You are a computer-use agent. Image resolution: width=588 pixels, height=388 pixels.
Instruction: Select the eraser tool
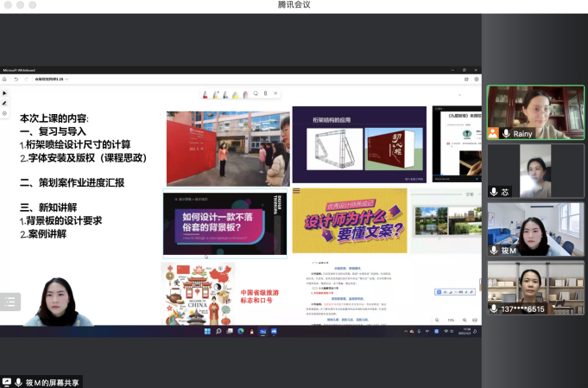245,94
